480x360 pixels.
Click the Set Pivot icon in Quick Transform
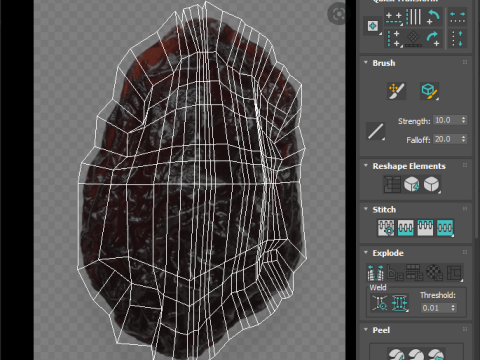pyautogui.click(x=373, y=26)
